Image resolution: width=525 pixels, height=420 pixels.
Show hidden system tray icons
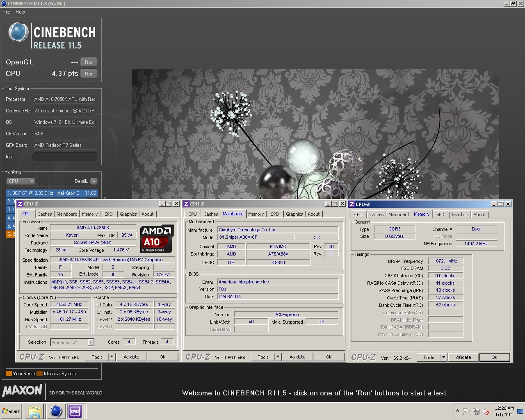point(457,411)
